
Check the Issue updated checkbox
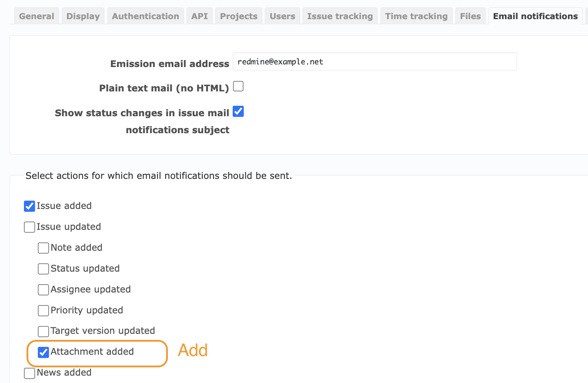[30, 227]
